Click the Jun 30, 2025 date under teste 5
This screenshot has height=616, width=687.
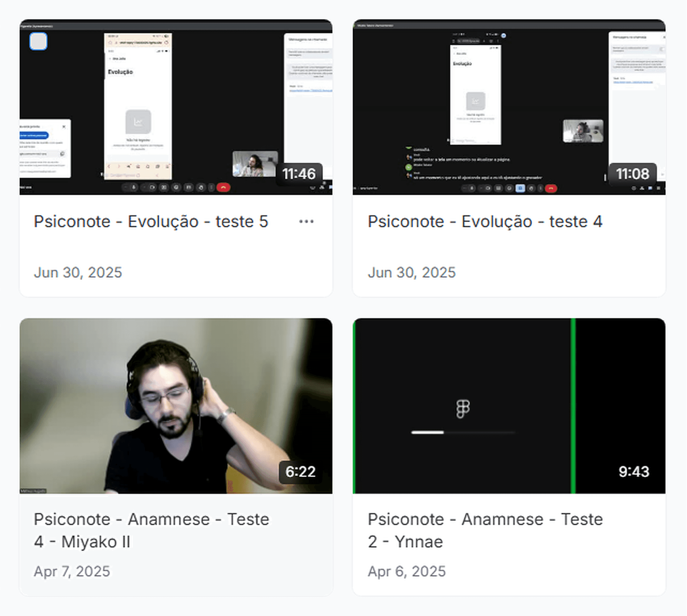pyautogui.click(x=78, y=272)
